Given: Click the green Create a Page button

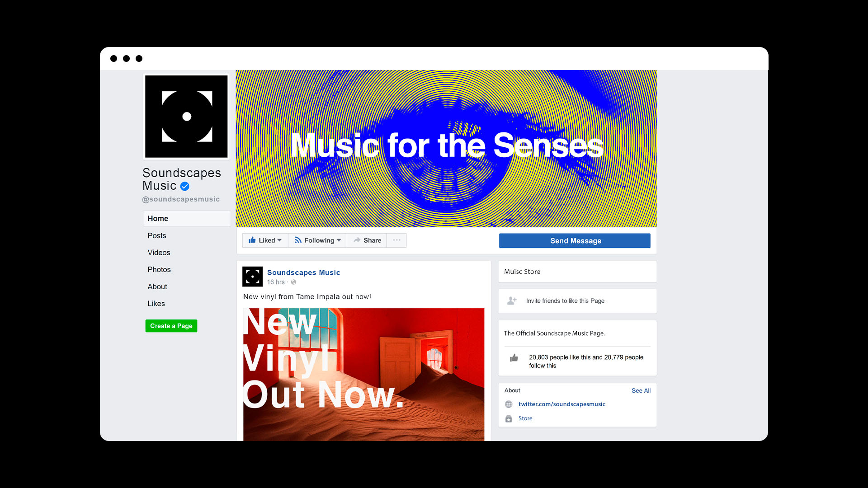Looking at the screenshot, I should pyautogui.click(x=171, y=326).
